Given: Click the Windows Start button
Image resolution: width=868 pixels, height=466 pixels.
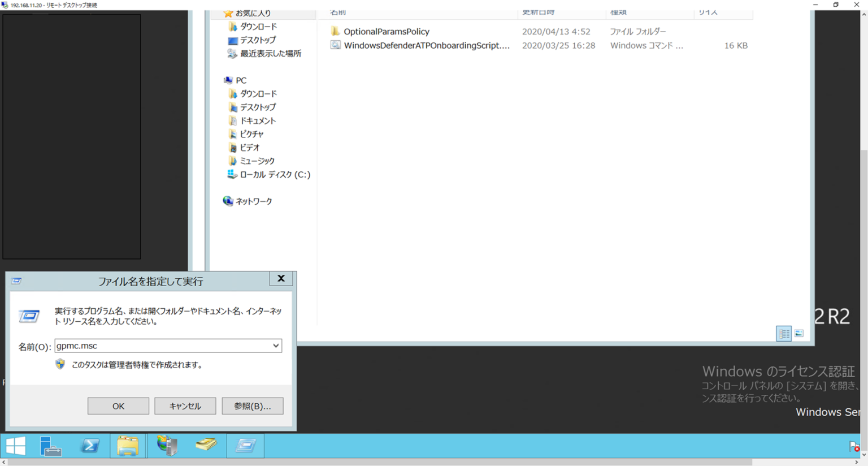Looking at the screenshot, I should (x=15, y=446).
